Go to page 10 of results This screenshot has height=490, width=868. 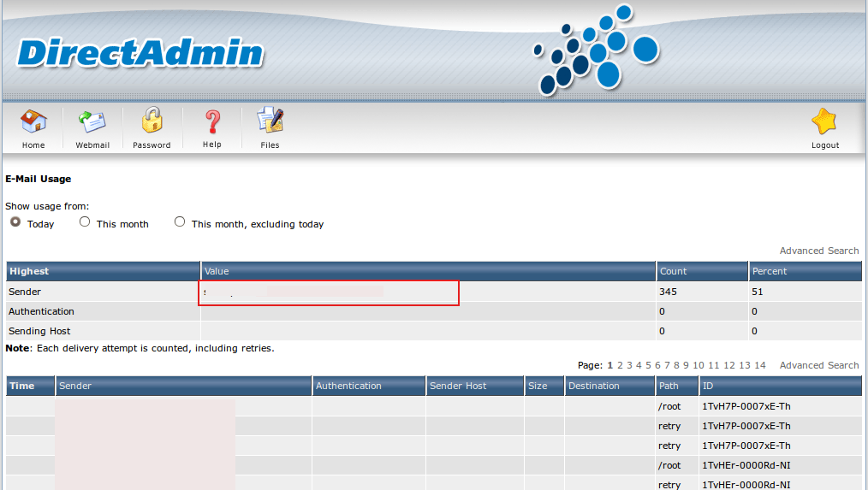tap(699, 365)
